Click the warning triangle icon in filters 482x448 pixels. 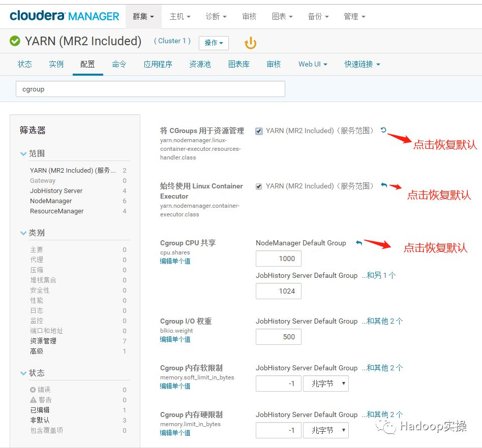click(x=33, y=400)
